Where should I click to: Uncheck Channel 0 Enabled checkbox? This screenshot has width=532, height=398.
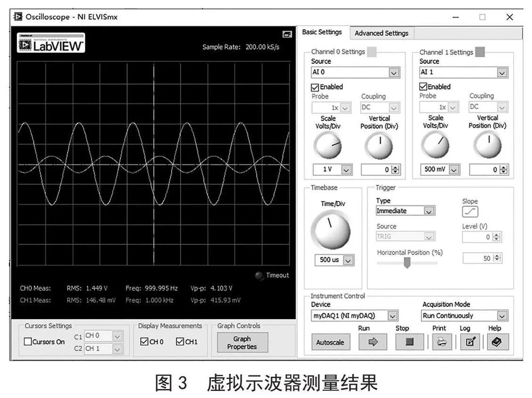[315, 87]
